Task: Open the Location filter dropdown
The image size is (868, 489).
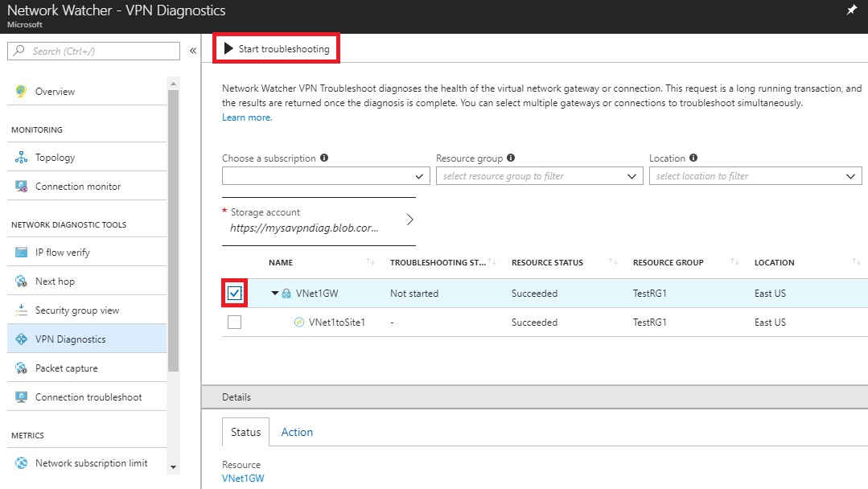Action: [755, 176]
